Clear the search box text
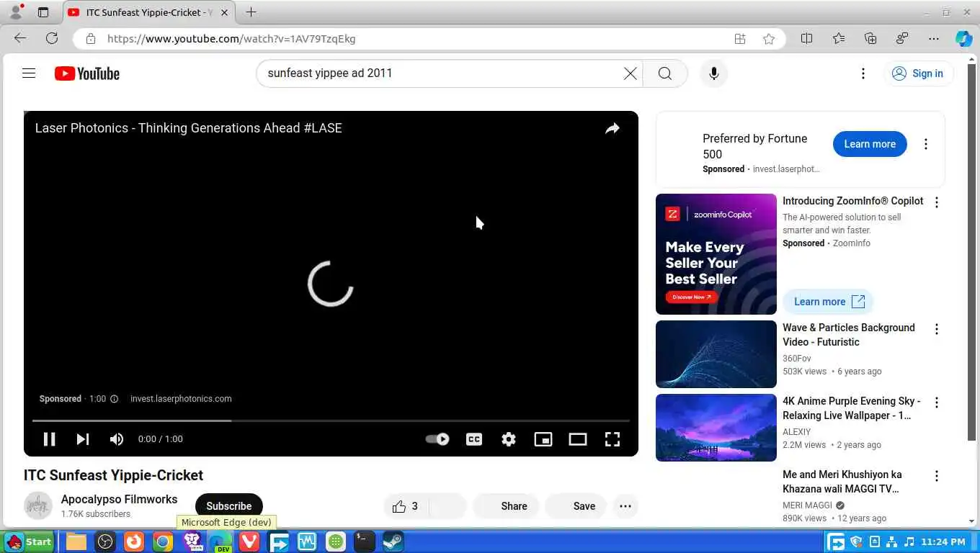 630,73
